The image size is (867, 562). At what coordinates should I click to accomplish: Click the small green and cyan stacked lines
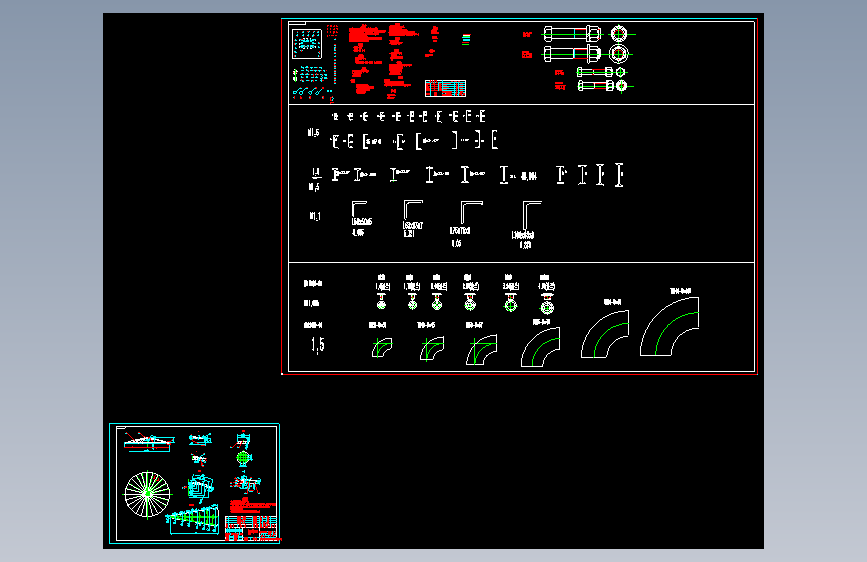pyautogui.click(x=466, y=39)
